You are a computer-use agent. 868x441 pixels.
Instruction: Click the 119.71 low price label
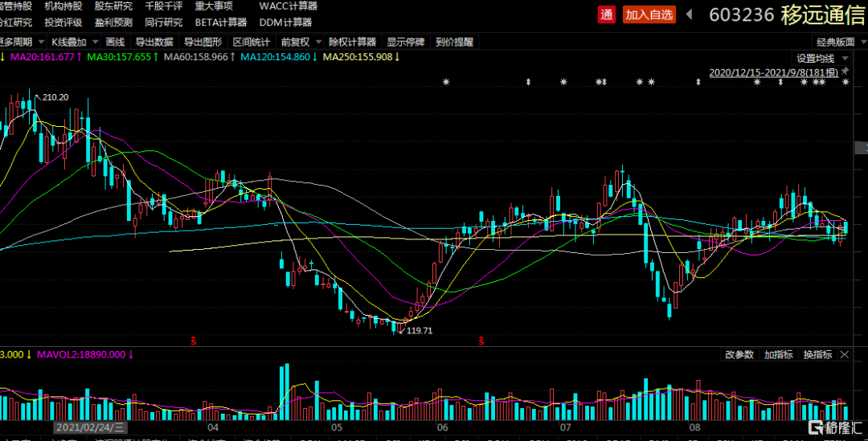[420, 331]
